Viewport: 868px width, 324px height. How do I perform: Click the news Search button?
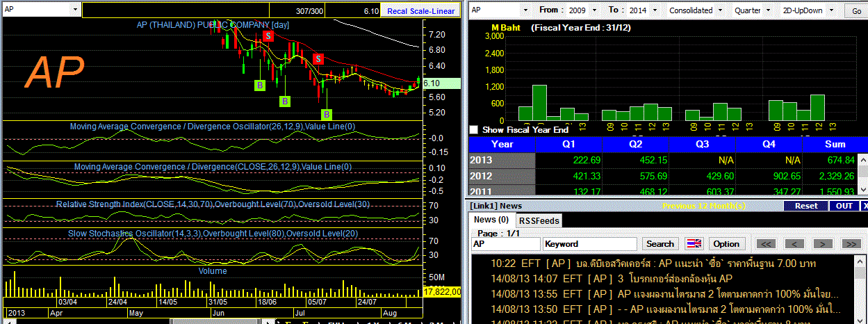coord(660,244)
